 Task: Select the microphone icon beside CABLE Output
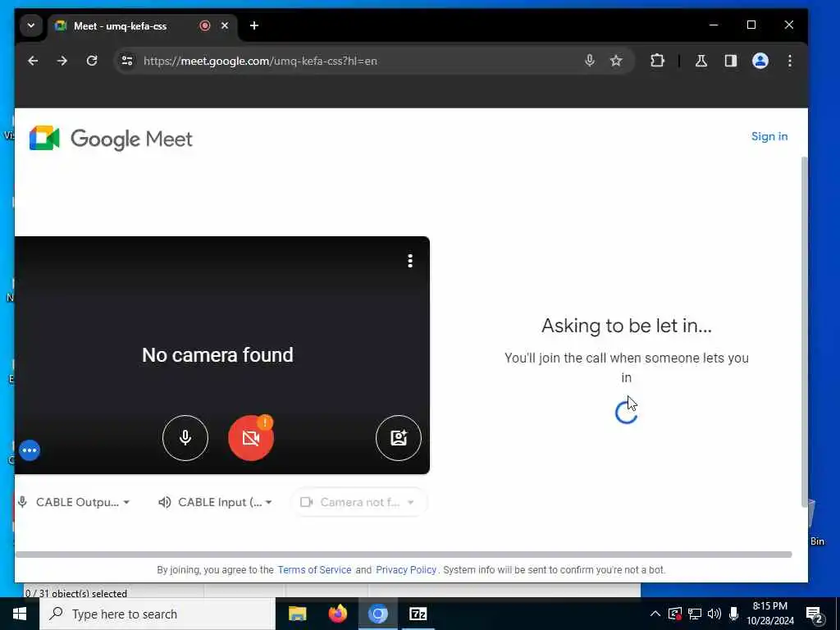(x=22, y=502)
